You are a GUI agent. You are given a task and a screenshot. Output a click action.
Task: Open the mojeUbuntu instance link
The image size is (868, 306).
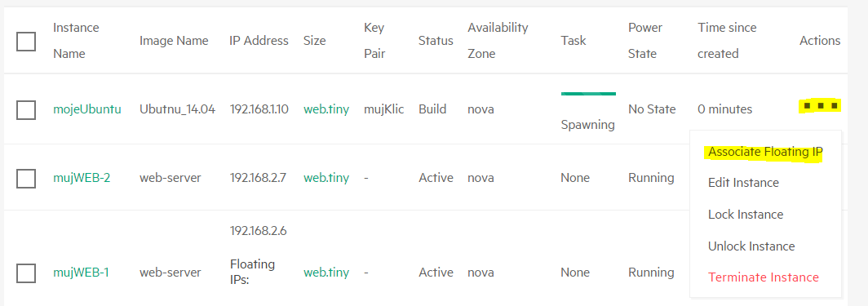point(87,109)
